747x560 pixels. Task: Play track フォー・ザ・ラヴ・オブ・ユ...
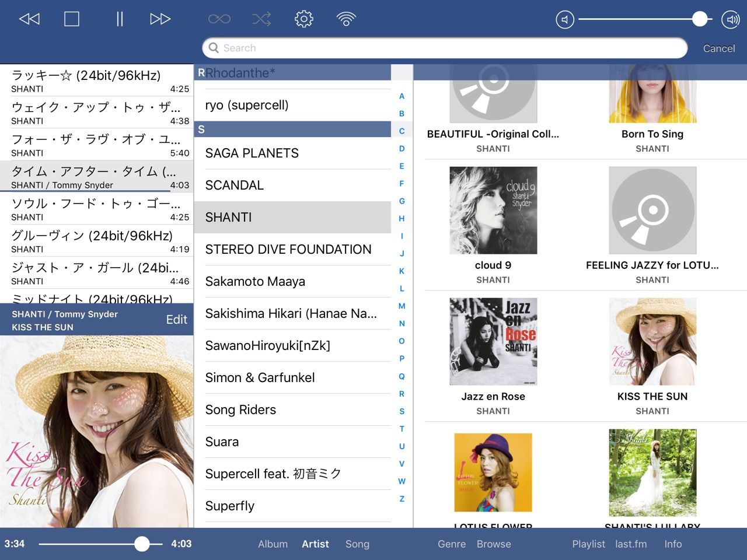coord(97,145)
